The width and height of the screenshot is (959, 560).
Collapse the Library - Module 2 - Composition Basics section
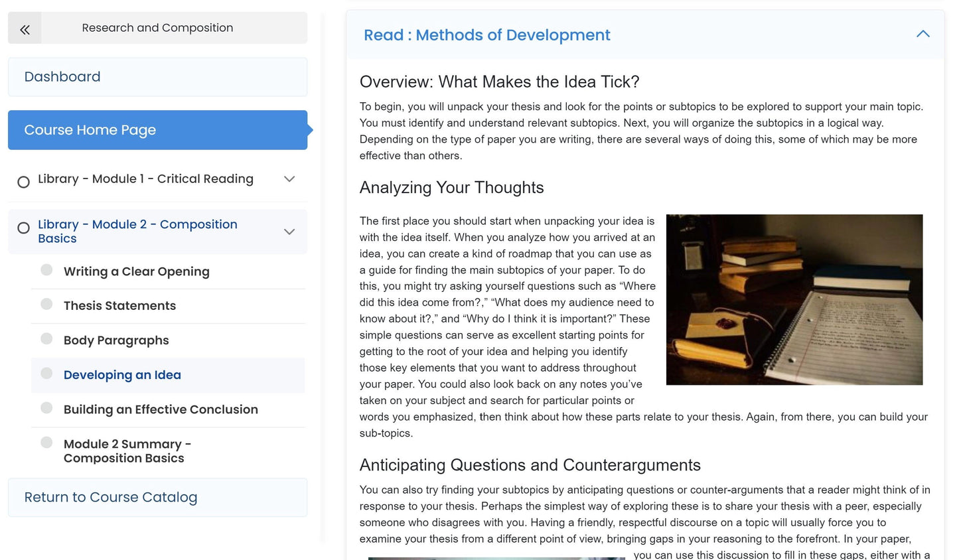[289, 232]
